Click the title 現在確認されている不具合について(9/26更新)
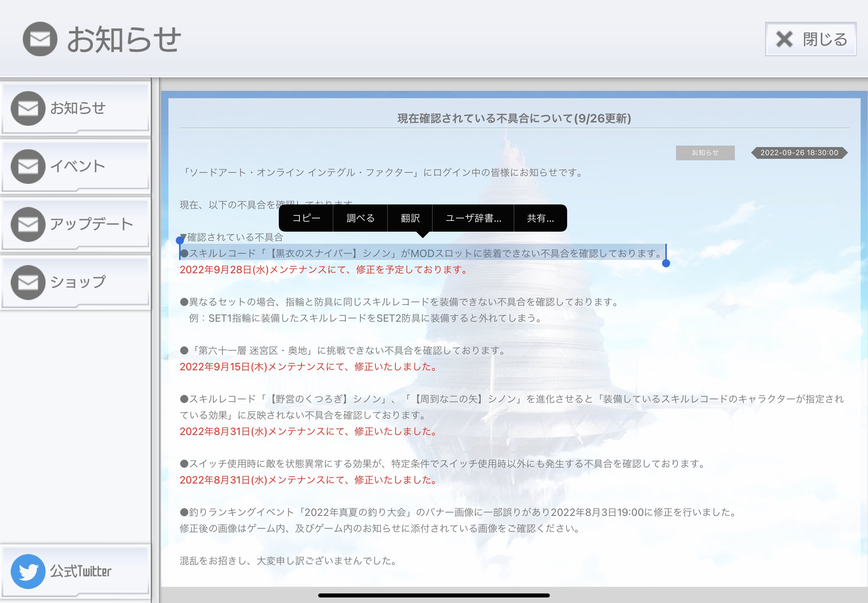 click(514, 118)
